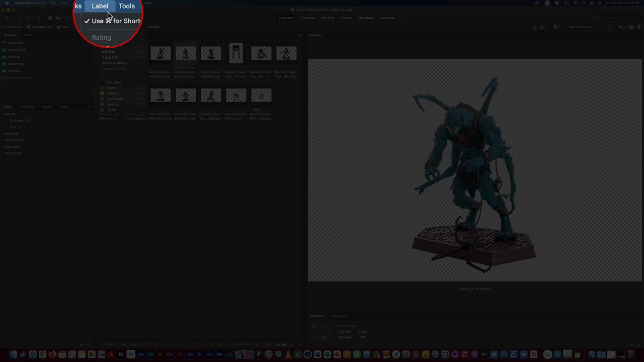Open the Collections panel tab

coord(26,107)
